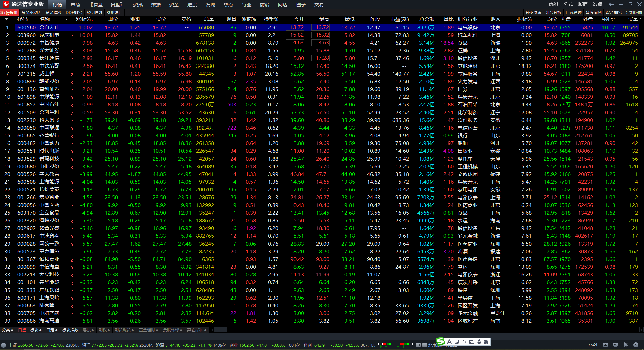Open the 市场 menu
644x350 pixels.
point(75,5)
